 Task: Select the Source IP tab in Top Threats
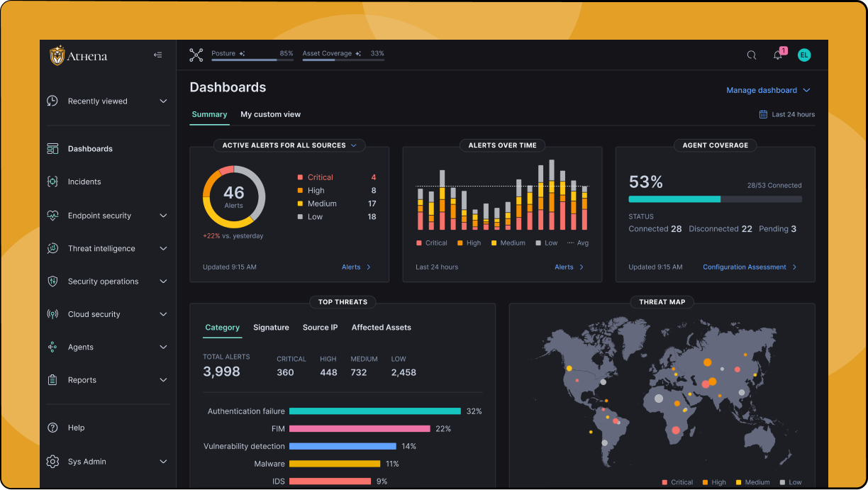pos(320,328)
